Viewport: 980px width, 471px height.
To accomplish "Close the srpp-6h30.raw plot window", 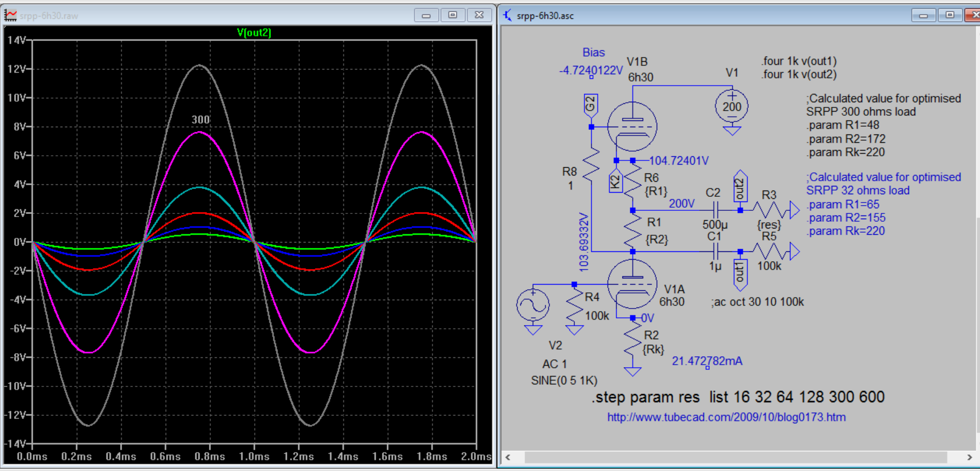I will pyautogui.click(x=479, y=16).
